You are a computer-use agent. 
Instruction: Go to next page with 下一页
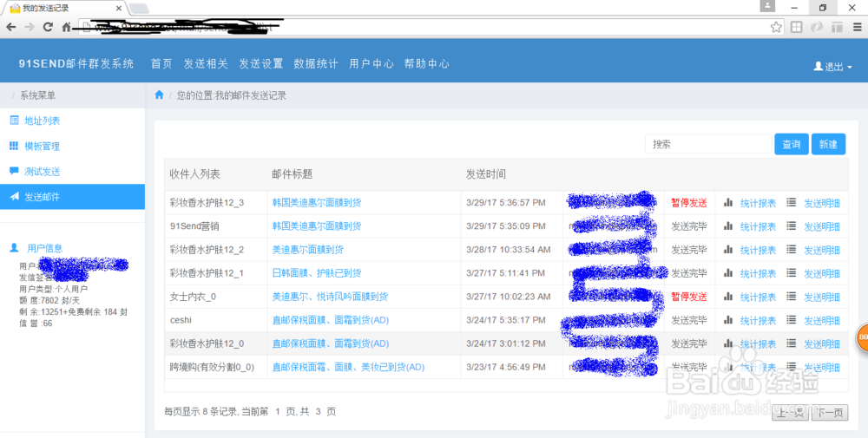(830, 412)
